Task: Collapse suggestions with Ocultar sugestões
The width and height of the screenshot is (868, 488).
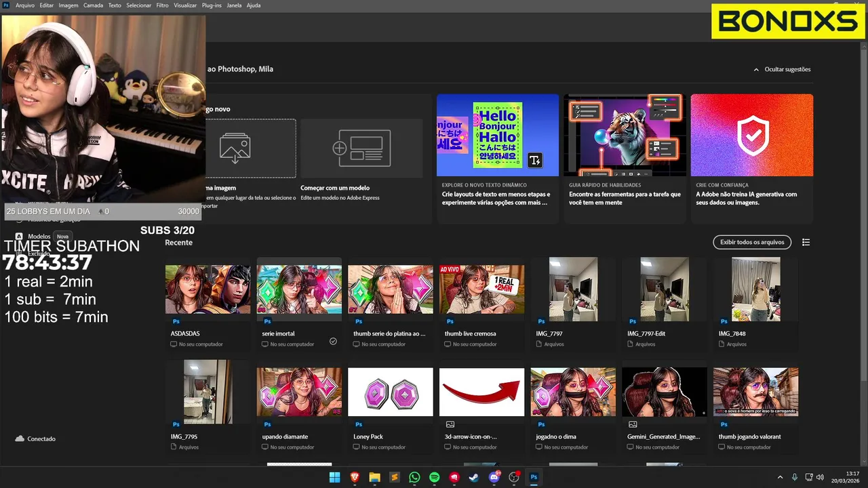Action: [x=782, y=69]
